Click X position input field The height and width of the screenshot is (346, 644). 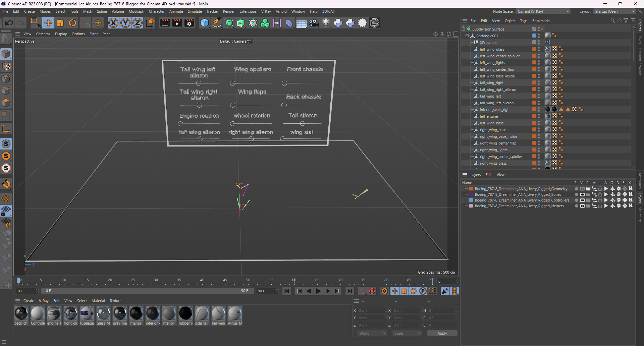372,310
